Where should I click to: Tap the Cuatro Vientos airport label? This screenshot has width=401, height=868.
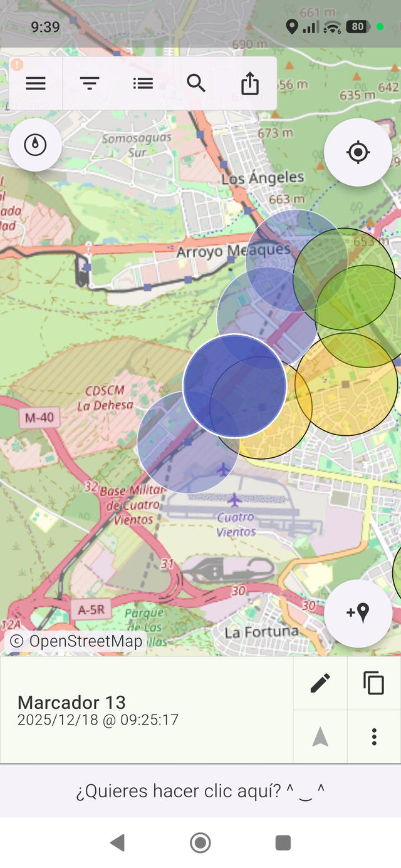236,525
